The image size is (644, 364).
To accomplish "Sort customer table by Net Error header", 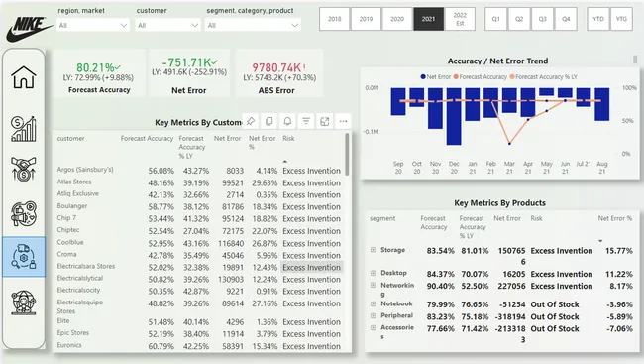I will (227, 139).
